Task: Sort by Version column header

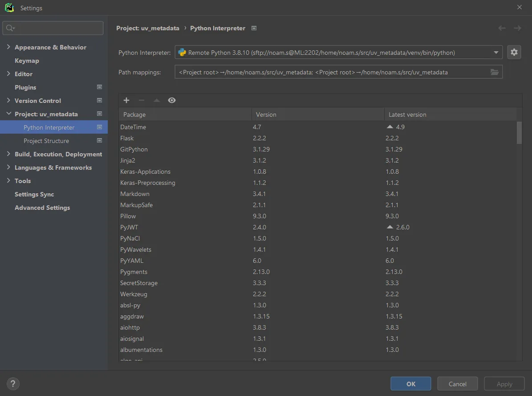Action: coord(318,114)
